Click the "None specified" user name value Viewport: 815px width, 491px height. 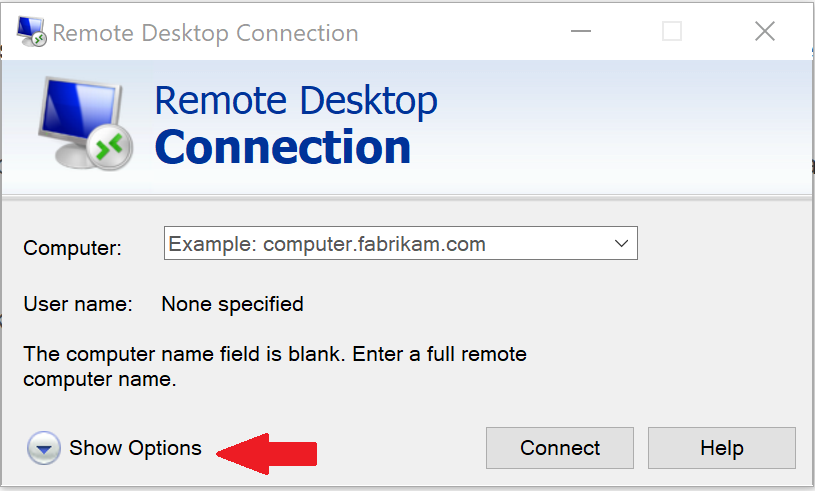(x=232, y=303)
